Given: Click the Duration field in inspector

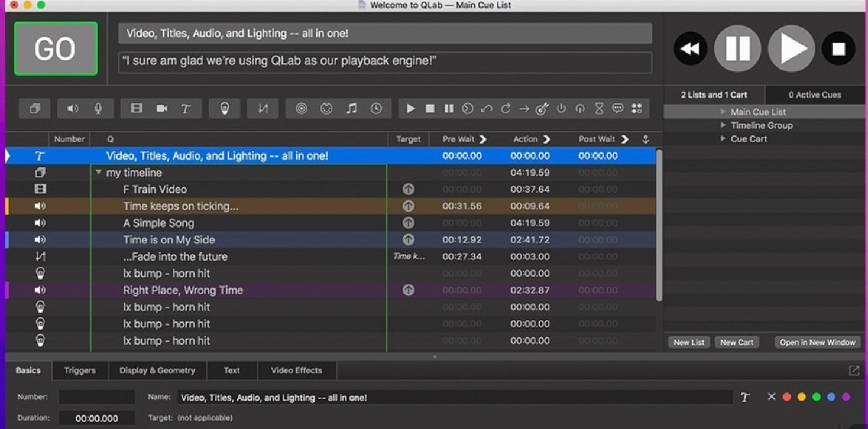Looking at the screenshot, I should tap(97, 418).
